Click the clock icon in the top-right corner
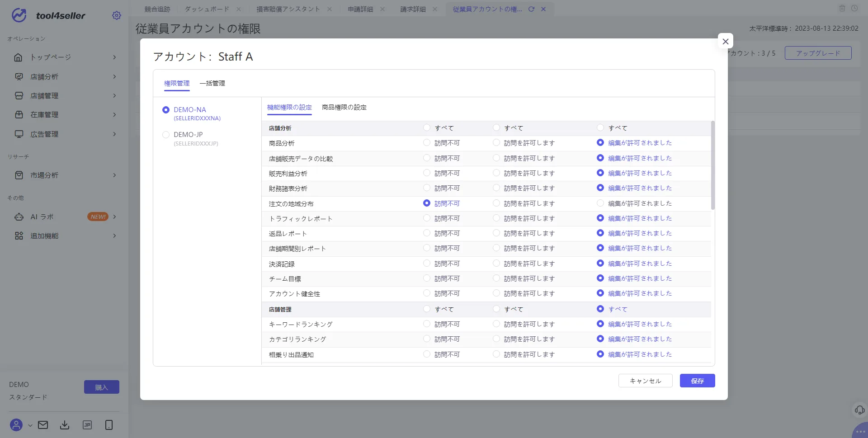 (x=854, y=9)
